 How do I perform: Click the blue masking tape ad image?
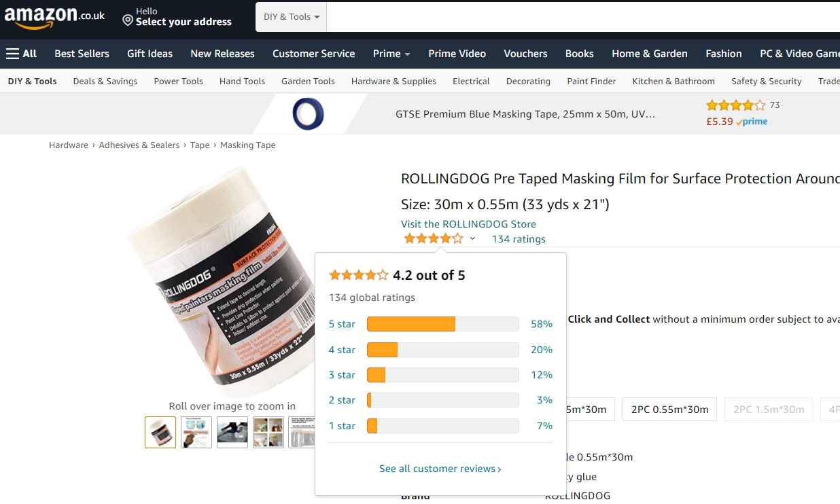pyautogui.click(x=308, y=114)
